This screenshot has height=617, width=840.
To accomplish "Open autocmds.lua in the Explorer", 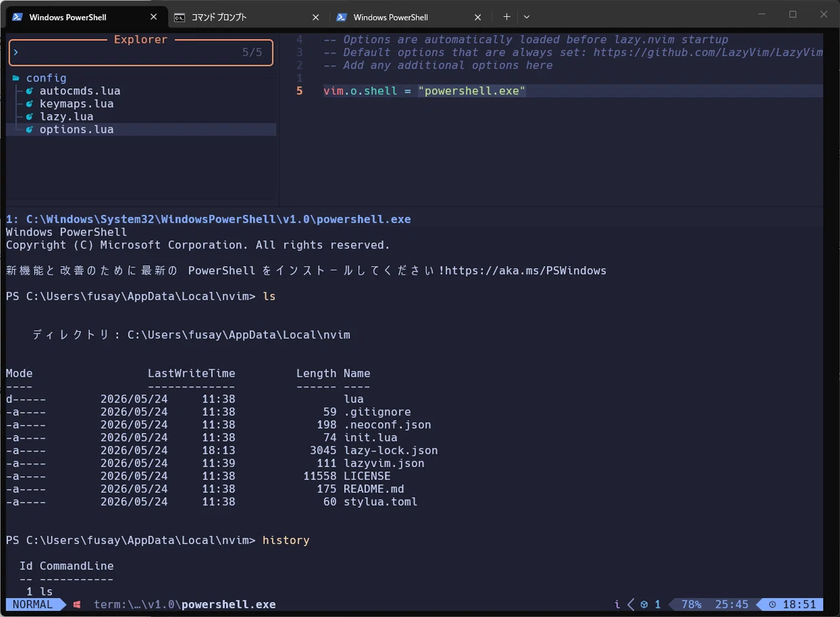I will pyautogui.click(x=80, y=91).
